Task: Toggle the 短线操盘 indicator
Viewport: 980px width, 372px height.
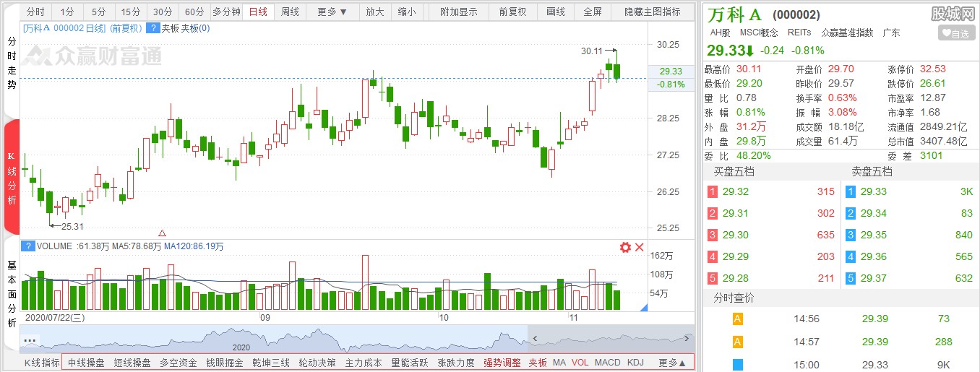Action: pos(132,363)
